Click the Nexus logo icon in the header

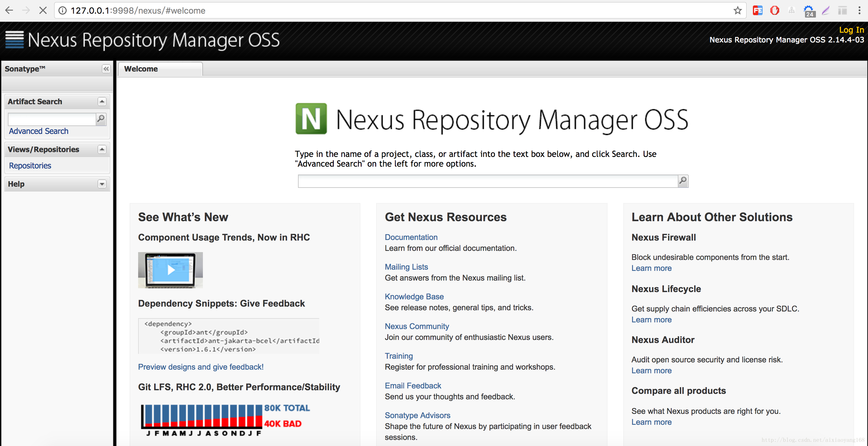[14, 39]
